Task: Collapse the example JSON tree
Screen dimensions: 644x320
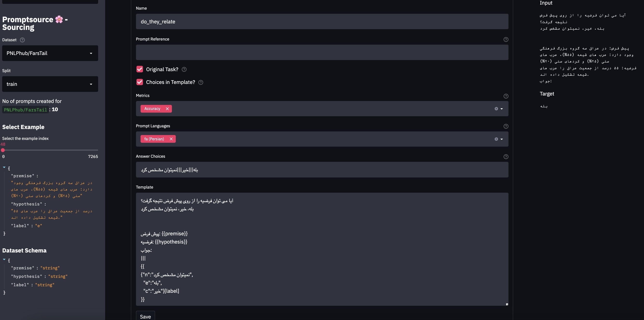Action: [x=4, y=168]
